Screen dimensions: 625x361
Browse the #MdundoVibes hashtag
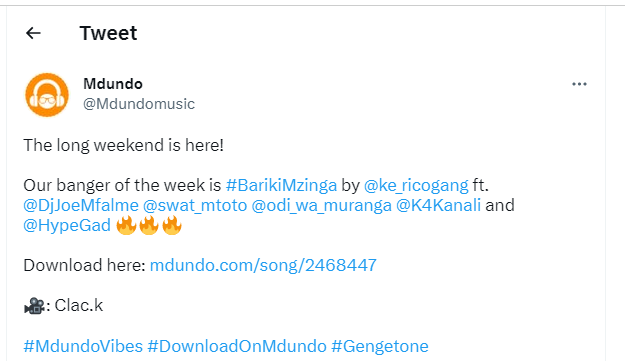coord(83,346)
